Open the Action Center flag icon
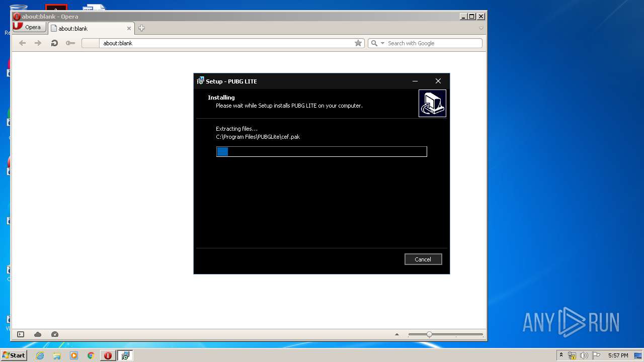This screenshot has width=644, height=362. point(596,355)
